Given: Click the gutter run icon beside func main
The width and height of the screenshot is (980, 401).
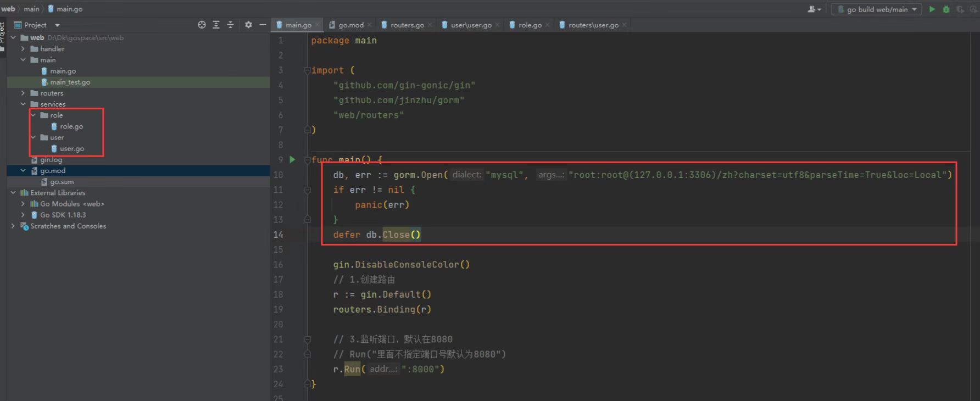Looking at the screenshot, I should pos(292,159).
